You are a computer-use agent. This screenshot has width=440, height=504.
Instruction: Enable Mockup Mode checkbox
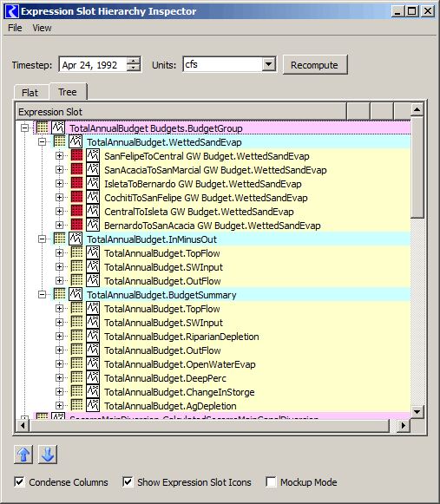click(x=271, y=481)
